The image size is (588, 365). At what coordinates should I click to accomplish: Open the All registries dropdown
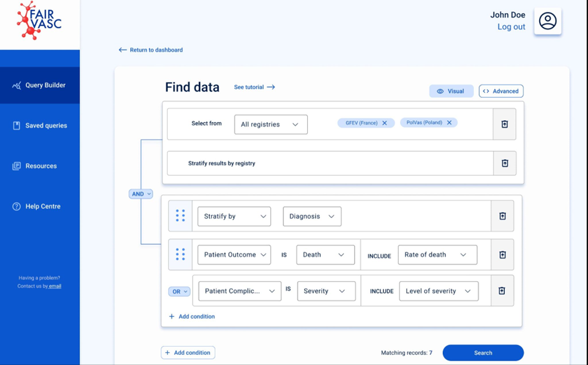[271, 125]
